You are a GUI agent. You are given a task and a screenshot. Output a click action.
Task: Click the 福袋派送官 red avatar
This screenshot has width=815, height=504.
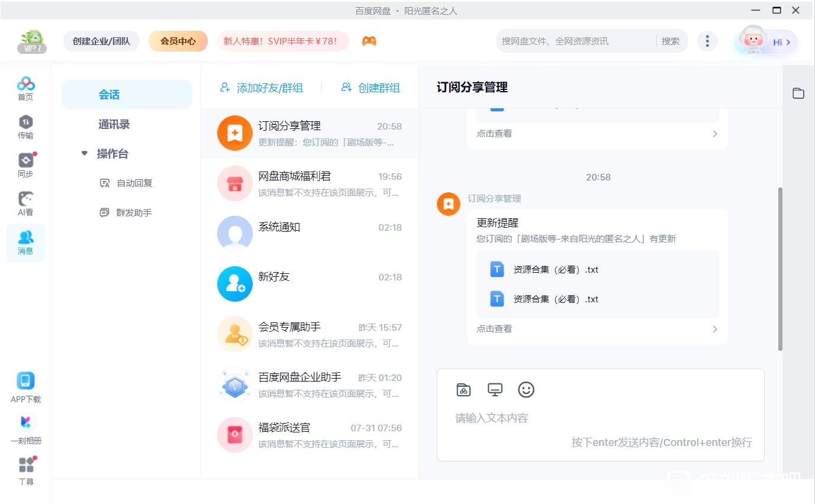235,435
